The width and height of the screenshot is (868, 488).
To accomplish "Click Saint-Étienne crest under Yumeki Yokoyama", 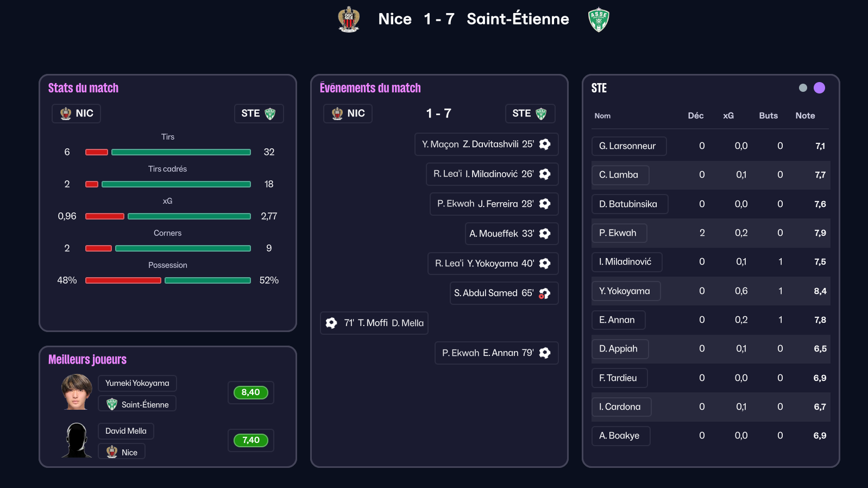I will coord(112,404).
